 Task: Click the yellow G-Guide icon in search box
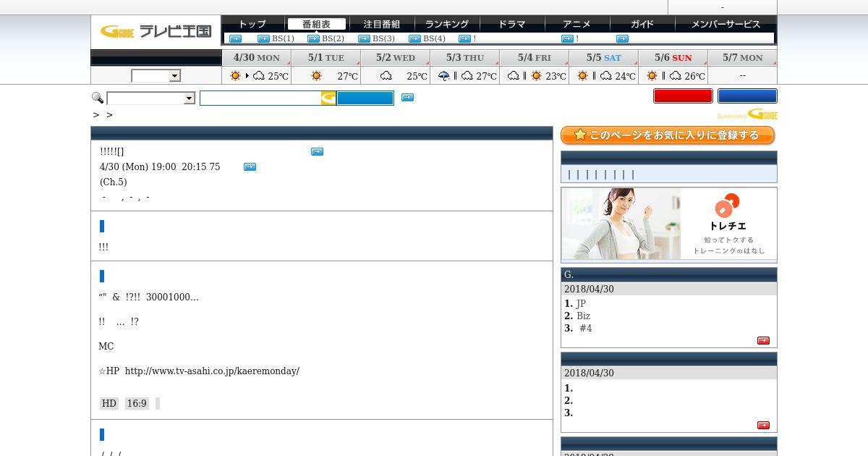click(x=328, y=98)
